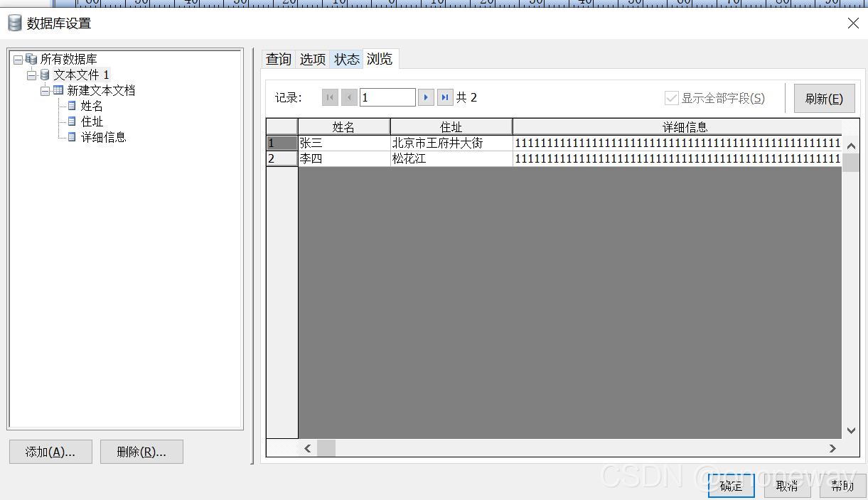Click the 新建文本文档 table icon
This screenshot has height=500, width=868.
58,90
